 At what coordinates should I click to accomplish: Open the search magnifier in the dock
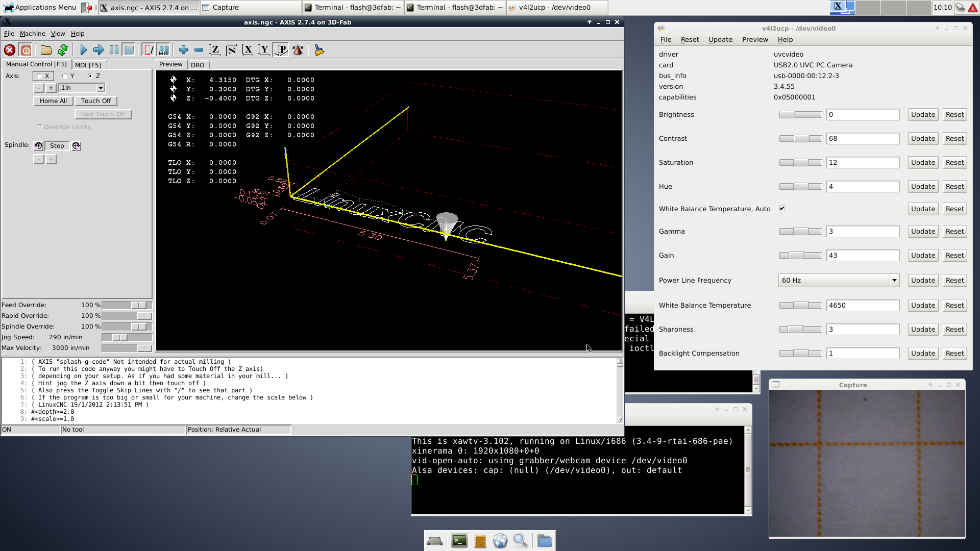click(x=521, y=541)
